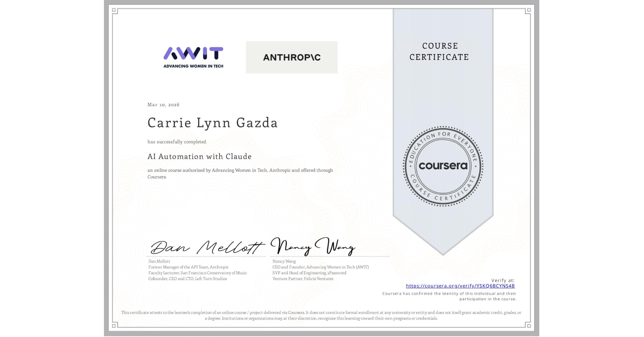644x337 pixels.
Task: Click the Nancy Wang handwritten signature
Action: coord(313,247)
